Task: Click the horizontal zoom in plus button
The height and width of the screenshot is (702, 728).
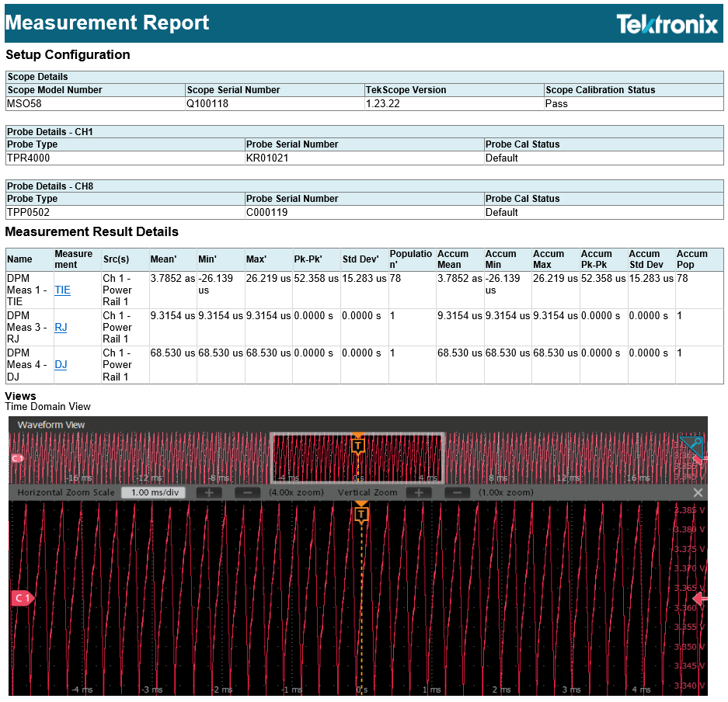Action: (209, 493)
